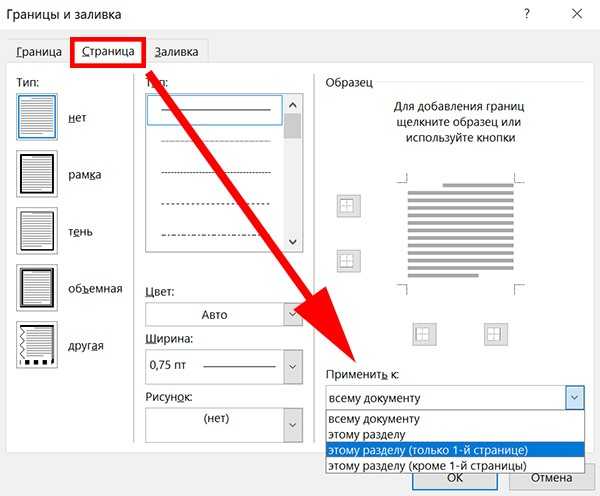
Task: Pick the 'объемная' 3D border icon
Action: pos(38,288)
